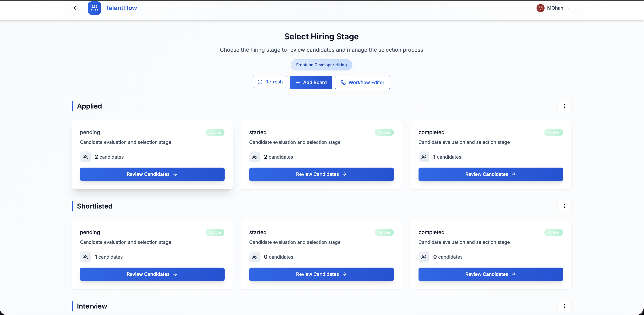
Task: Open the MOhan account dropdown chevron
Action: point(569,8)
